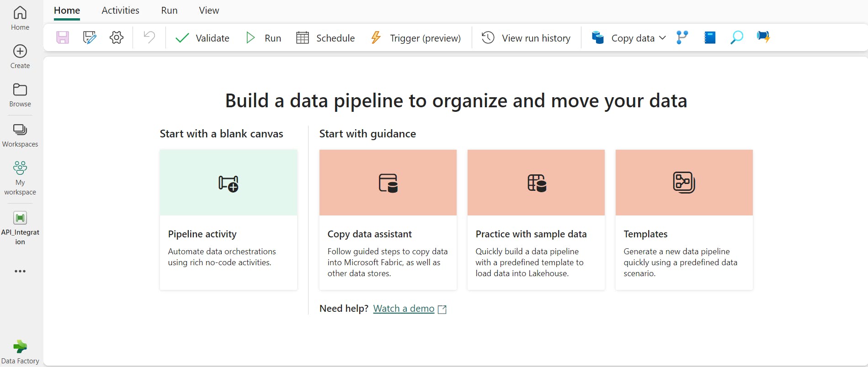Image resolution: width=868 pixels, height=367 pixels.
Task: Click the chat lightning icon in toolbar
Action: pos(763,37)
